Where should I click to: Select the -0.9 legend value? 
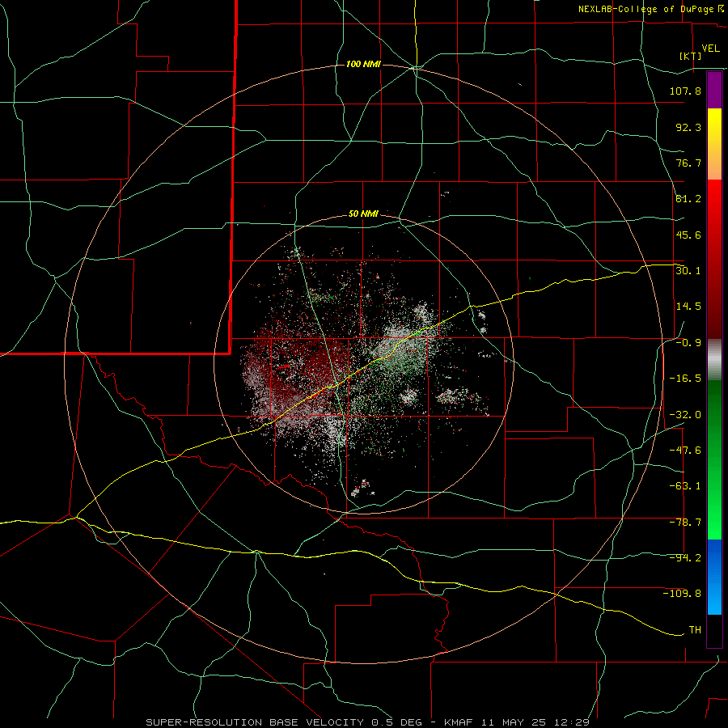688,343
